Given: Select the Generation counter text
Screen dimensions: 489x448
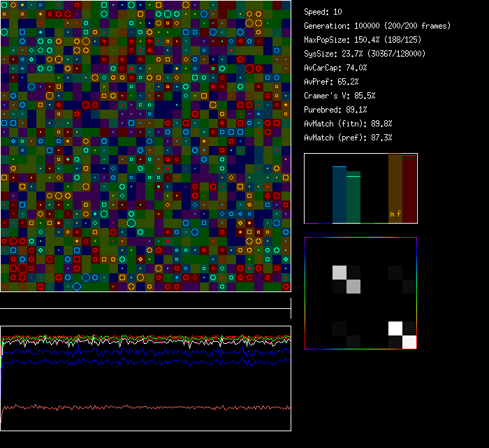Looking at the screenshot, I should coord(377,26).
